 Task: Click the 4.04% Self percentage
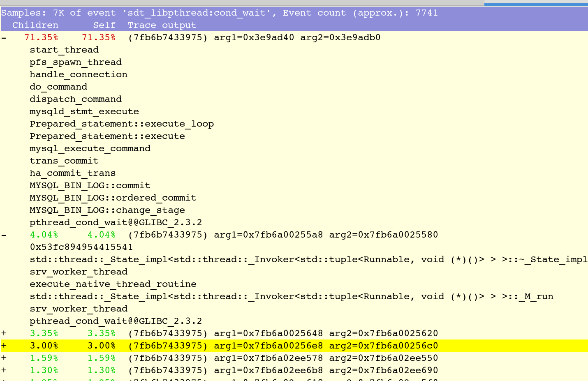pyautogui.click(x=102, y=235)
